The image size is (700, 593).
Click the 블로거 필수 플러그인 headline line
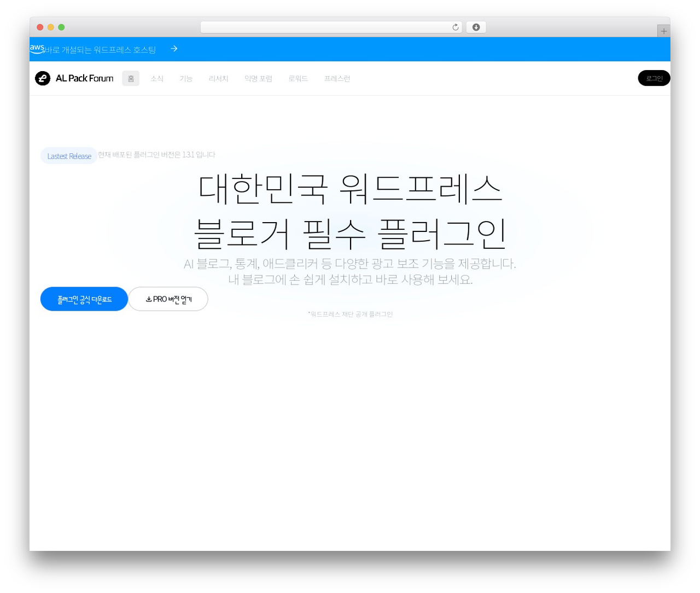[x=350, y=234]
